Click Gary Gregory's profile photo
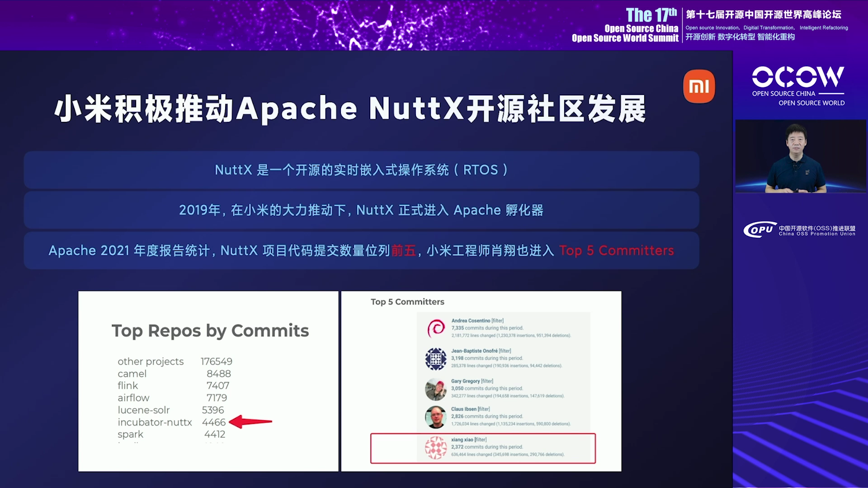 tap(436, 389)
